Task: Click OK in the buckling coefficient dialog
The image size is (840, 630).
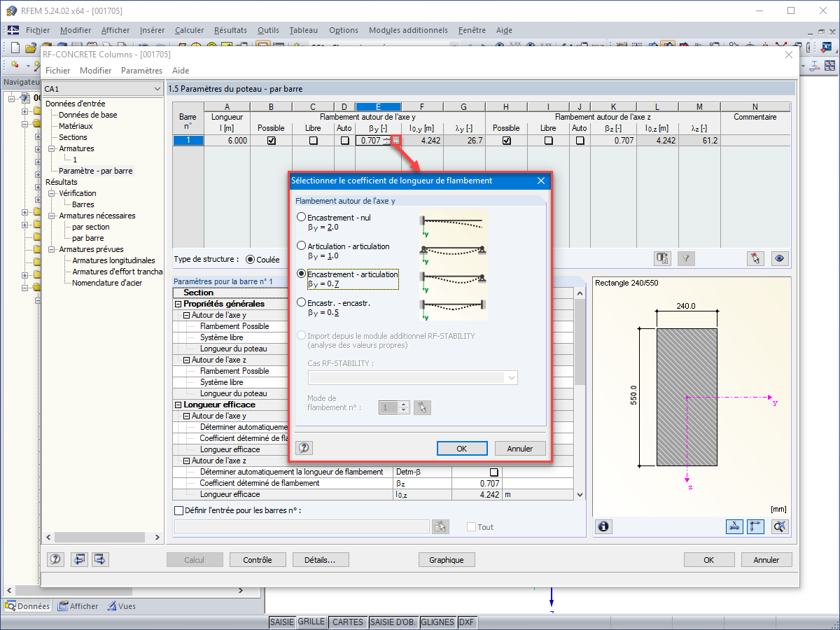Action: (x=461, y=449)
